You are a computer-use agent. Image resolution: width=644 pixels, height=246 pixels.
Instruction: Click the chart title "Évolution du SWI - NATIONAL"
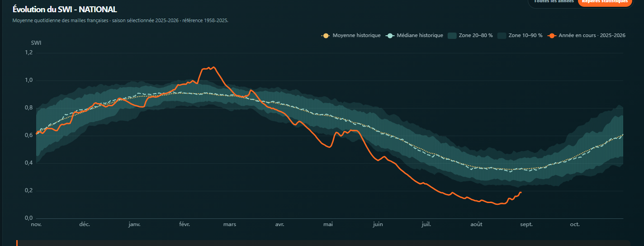pos(65,9)
